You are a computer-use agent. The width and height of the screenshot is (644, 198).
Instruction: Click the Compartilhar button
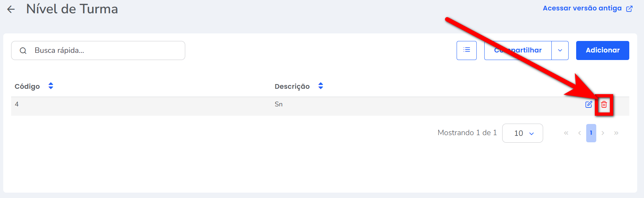[518, 50]
